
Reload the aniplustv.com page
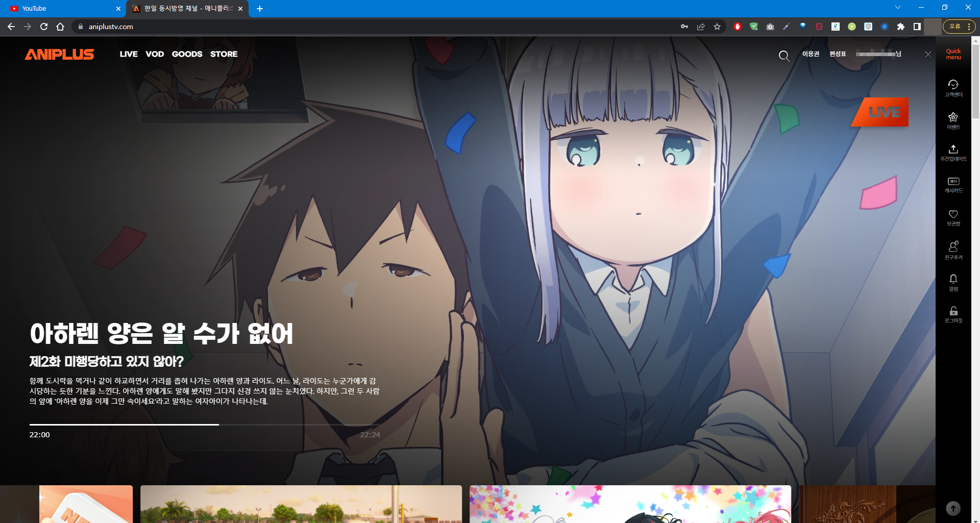[44, 27]
